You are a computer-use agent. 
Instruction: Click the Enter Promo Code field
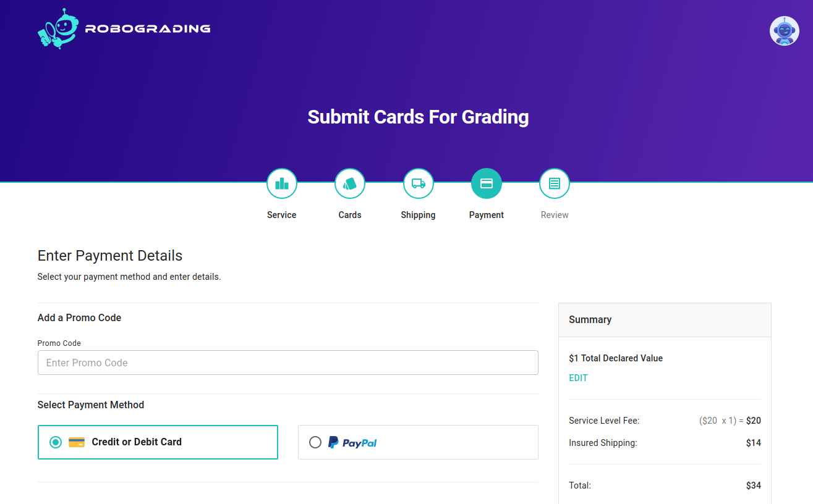pos(287,363)
